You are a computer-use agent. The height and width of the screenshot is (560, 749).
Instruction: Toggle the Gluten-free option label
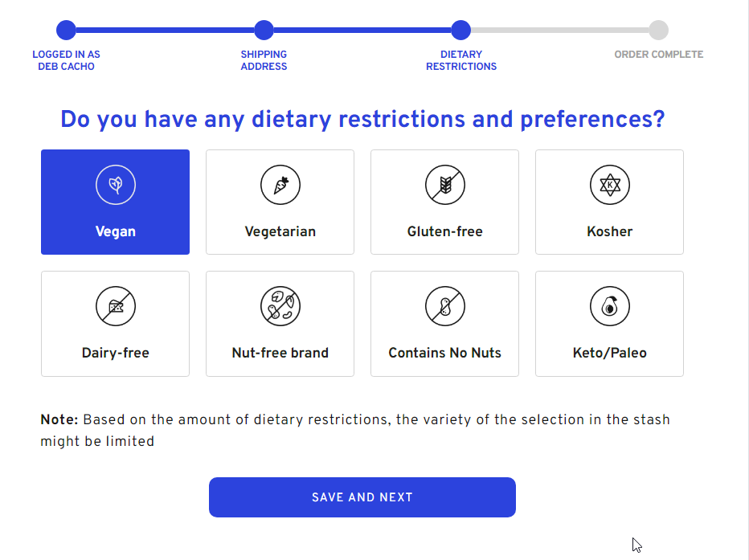click(445, 231)
